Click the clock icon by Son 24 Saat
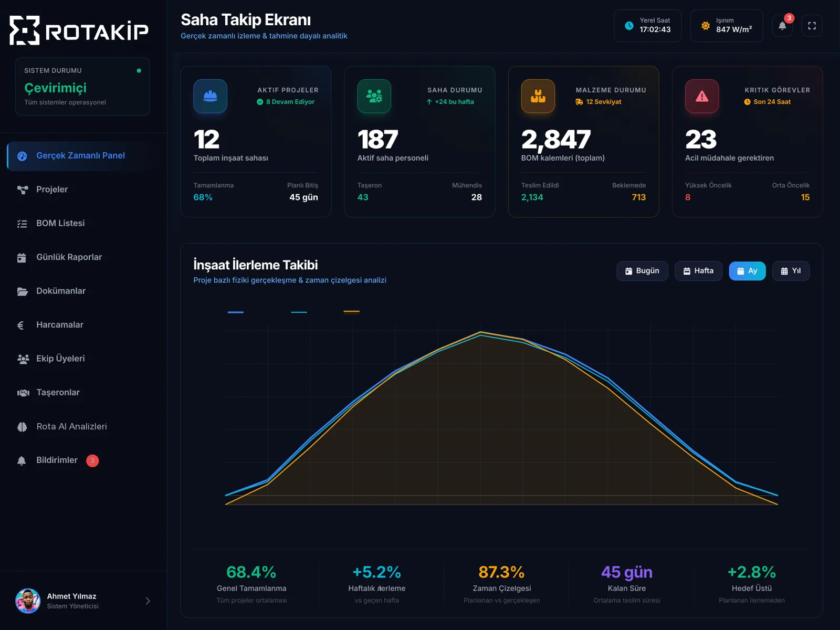 pos(747,102)
